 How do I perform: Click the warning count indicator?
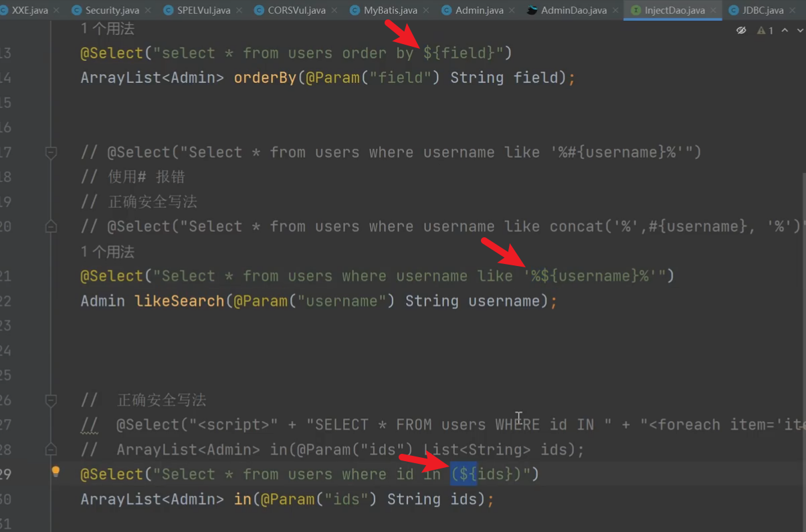point(765,31)
